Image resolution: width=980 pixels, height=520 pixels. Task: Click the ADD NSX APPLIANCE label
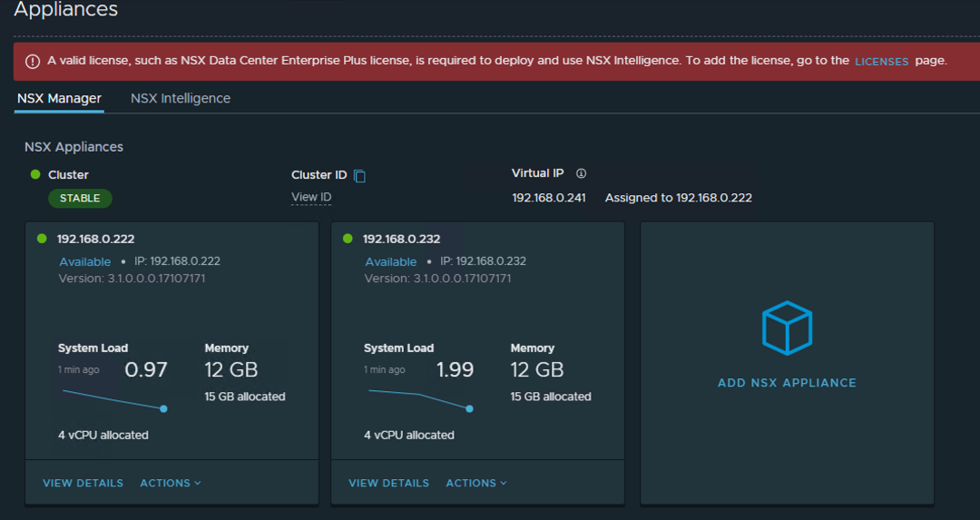click(787, 382)
